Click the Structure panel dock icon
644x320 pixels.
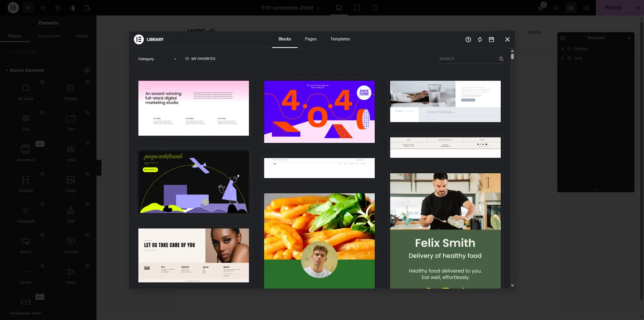pyautogui.click(x=563, y=38)
